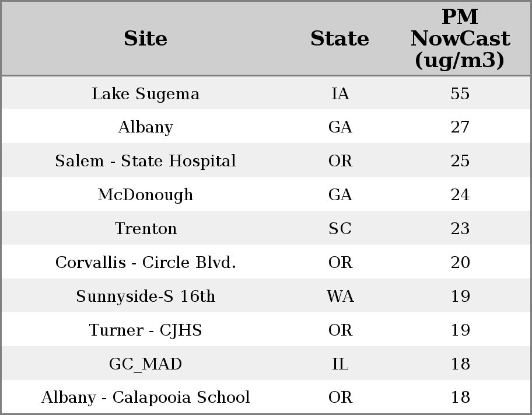
Task: Select the Salem - State Hospital cell
Action: pos(145,161)
